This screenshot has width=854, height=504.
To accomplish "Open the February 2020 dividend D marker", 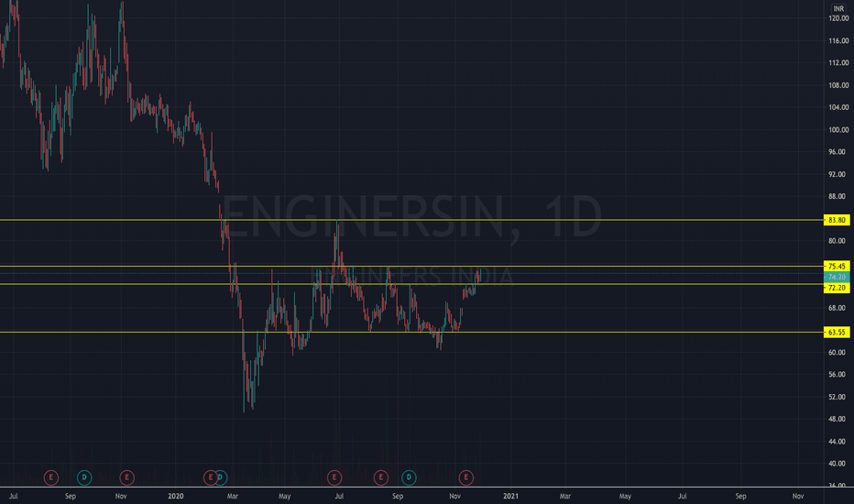I will coord(221,477).
